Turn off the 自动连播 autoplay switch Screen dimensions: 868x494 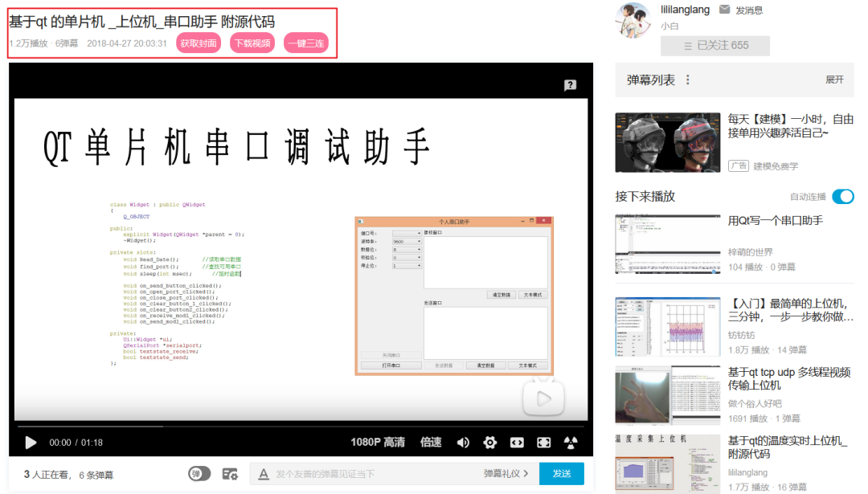[842, 196]
